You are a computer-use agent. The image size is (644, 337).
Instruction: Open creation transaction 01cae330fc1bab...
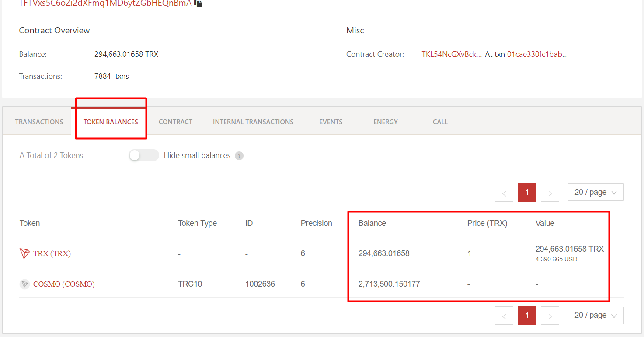click(537, 54)
